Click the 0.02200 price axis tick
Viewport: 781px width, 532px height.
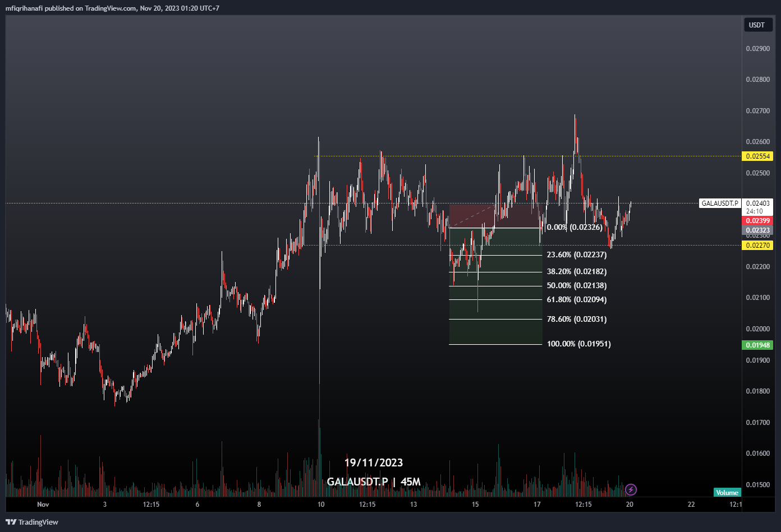pos(757,266)
